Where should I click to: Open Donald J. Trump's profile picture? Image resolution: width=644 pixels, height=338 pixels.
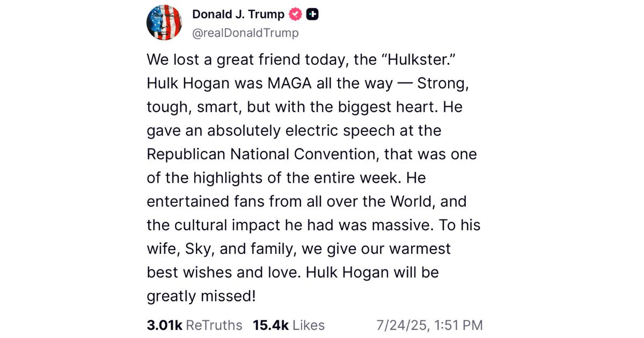coord(165,23)
